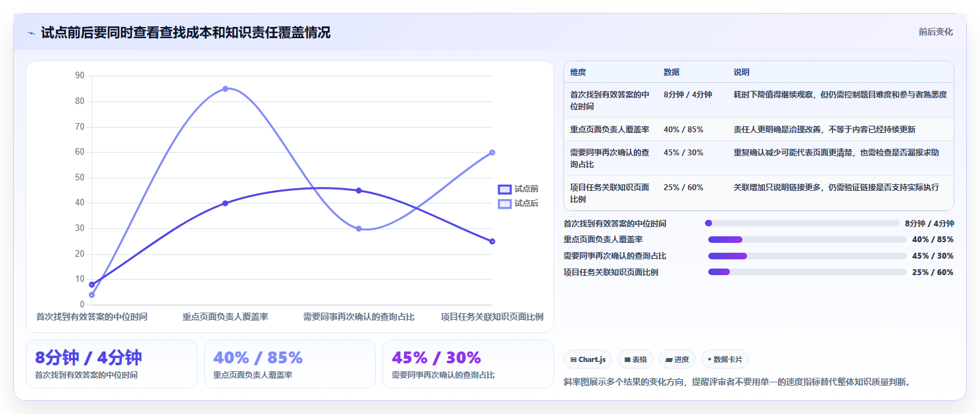Click x-axis label 首次找到有效答案的中位时间
The width and height of the screenshot is (980, 414).
(91, 317)
